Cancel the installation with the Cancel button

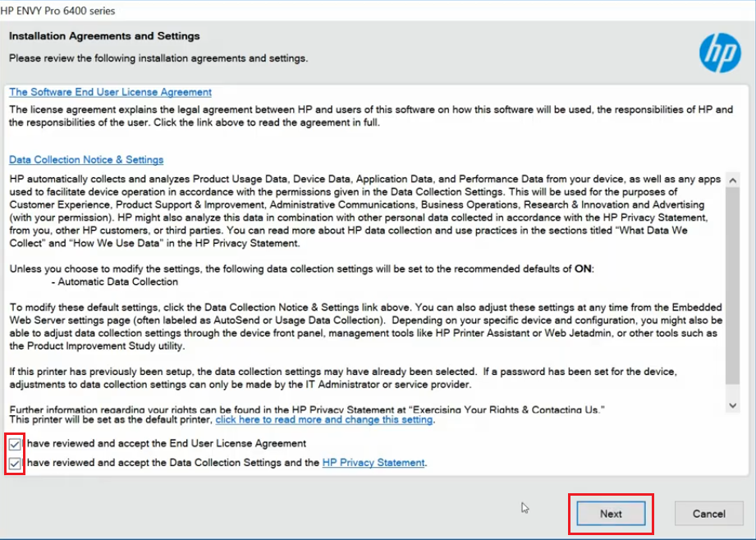708,514
